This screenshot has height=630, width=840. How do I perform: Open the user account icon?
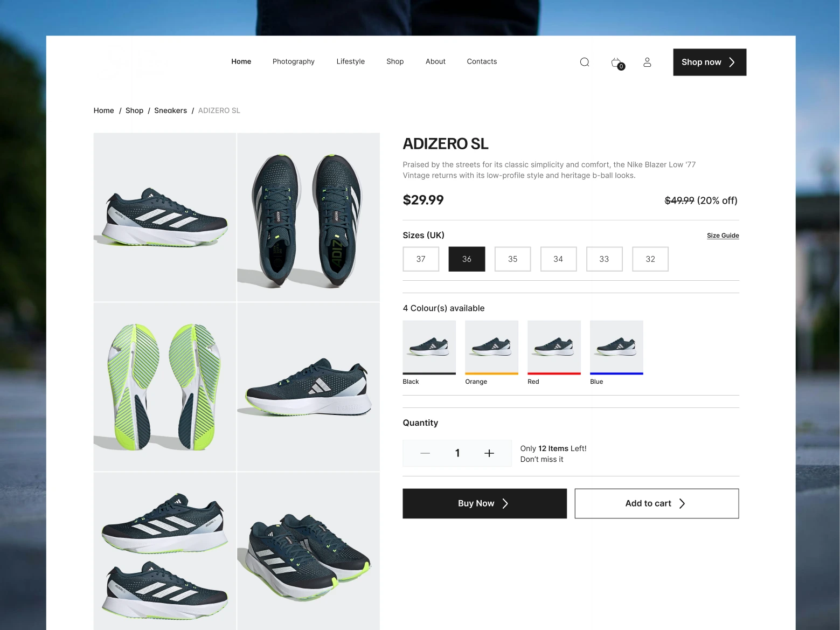647,62
